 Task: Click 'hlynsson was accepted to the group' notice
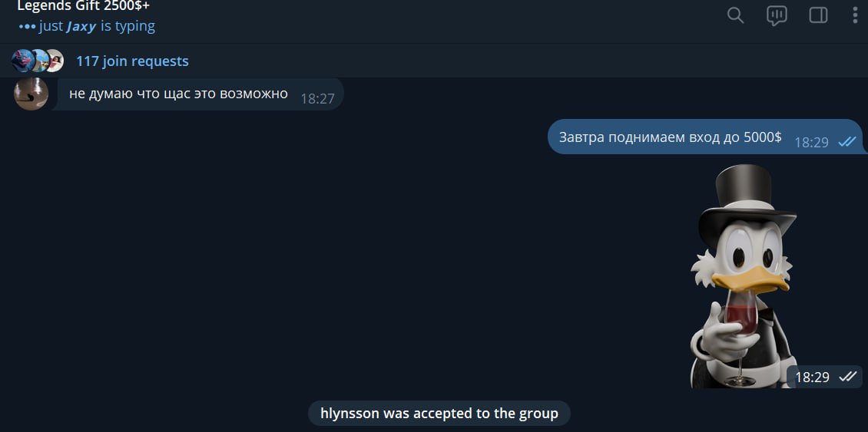pos(439,413)
